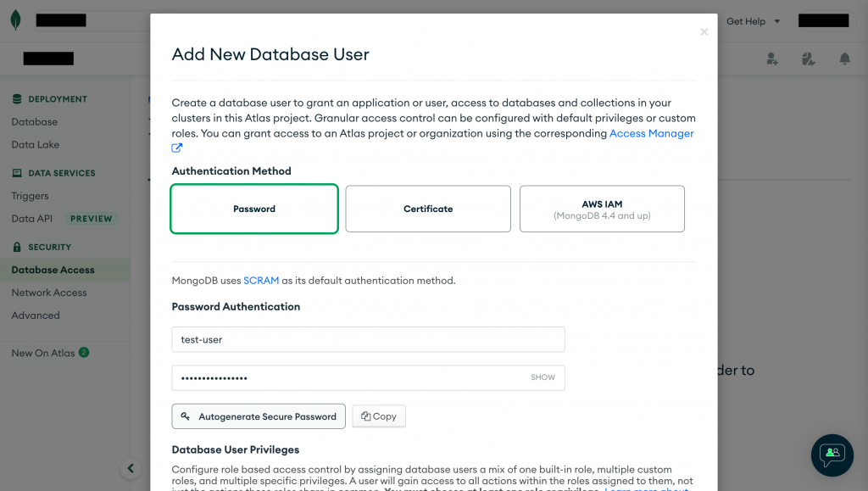This screenshot has height=491, width=868.
Task: Open Database Access in sidebar
Action: coord(53,271)
